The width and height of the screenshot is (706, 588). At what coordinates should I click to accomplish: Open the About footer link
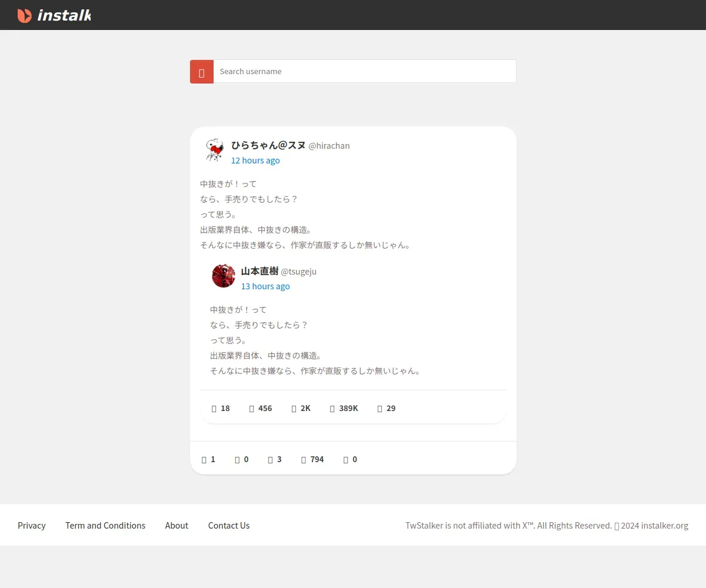click(176, 526)
